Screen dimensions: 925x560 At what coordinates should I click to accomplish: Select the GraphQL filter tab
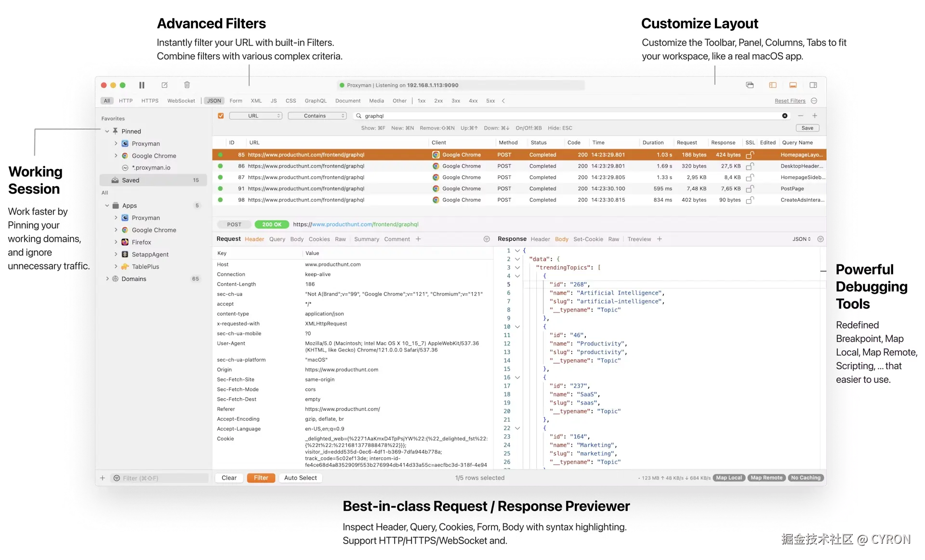pyautogui.click(x=316, y=101)
